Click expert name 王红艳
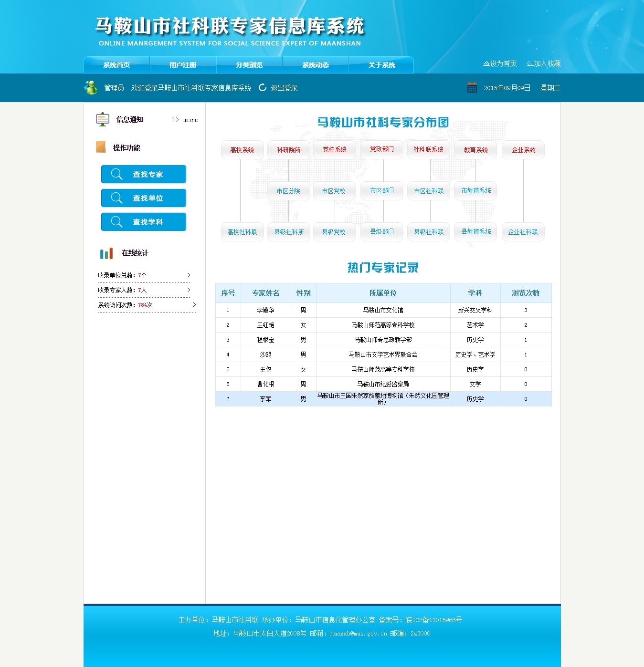This screenshot has height=667, width=644. pyautogui.click(x=265, y=325)
